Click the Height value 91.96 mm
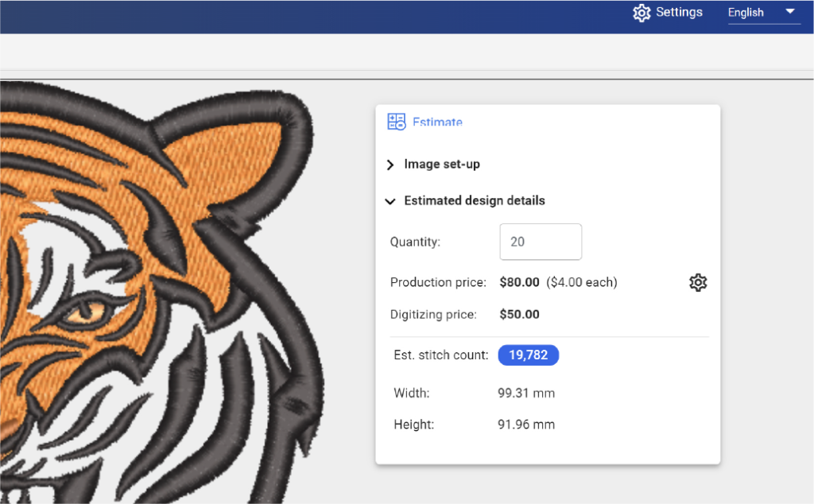The width and height of the screenshot is (814, 504). (x=526, y=425)
